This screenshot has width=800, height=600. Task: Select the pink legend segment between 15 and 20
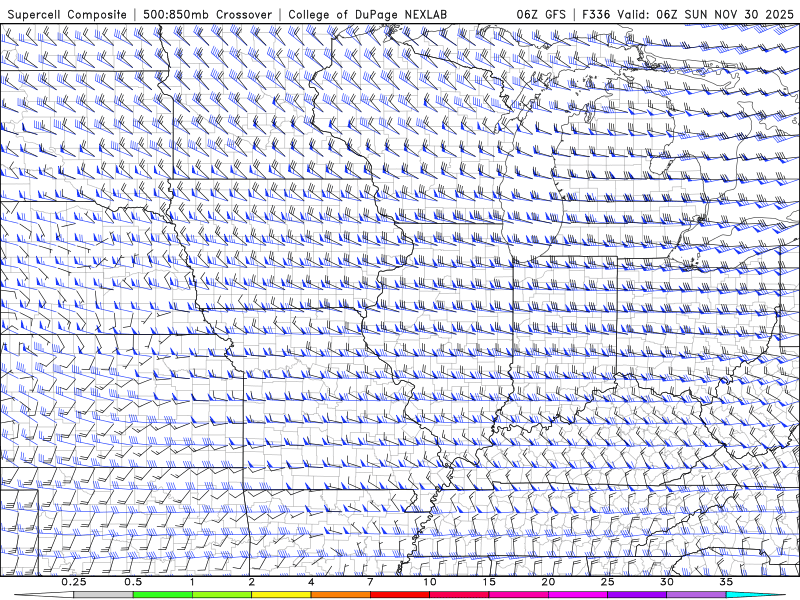coord(518,595)
